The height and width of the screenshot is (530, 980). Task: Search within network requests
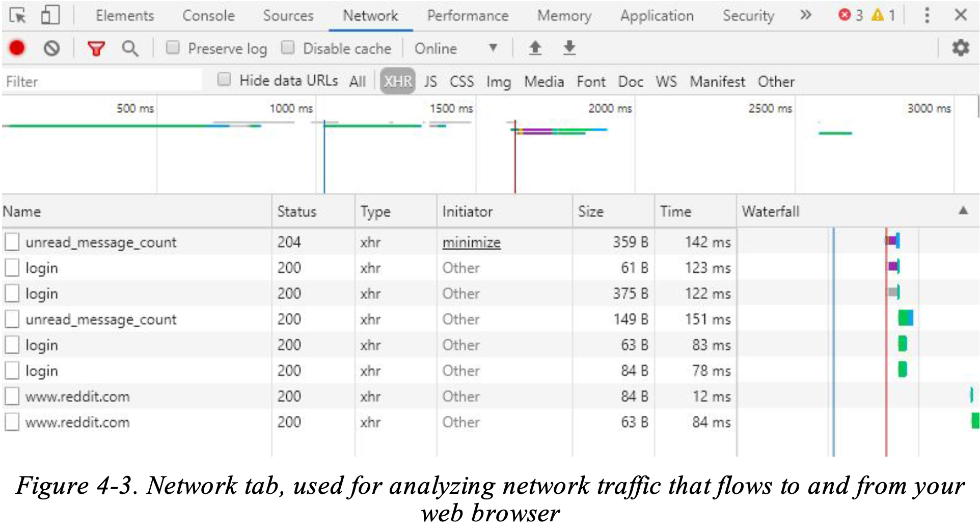pyautogui.click(x=130, y=48)
